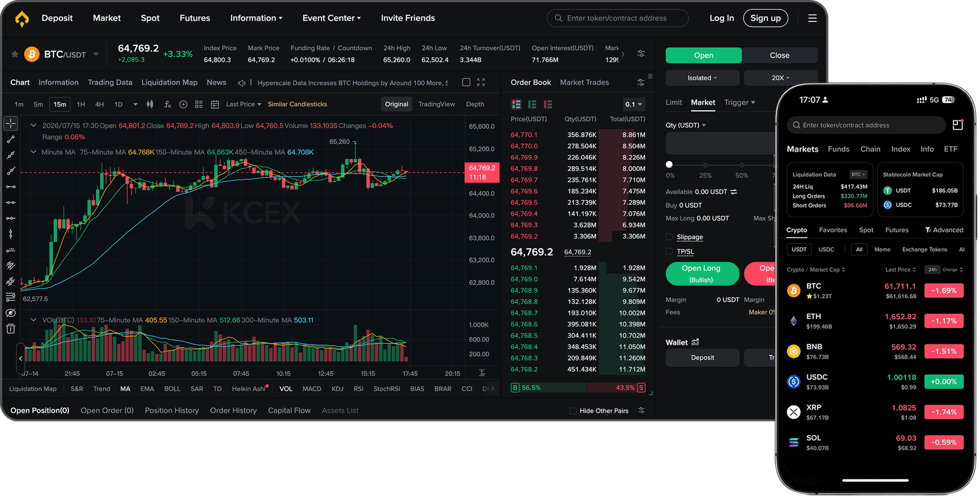
Task: Toggle drawings visibility with the eye icon
Action: (x=11, y=313)
